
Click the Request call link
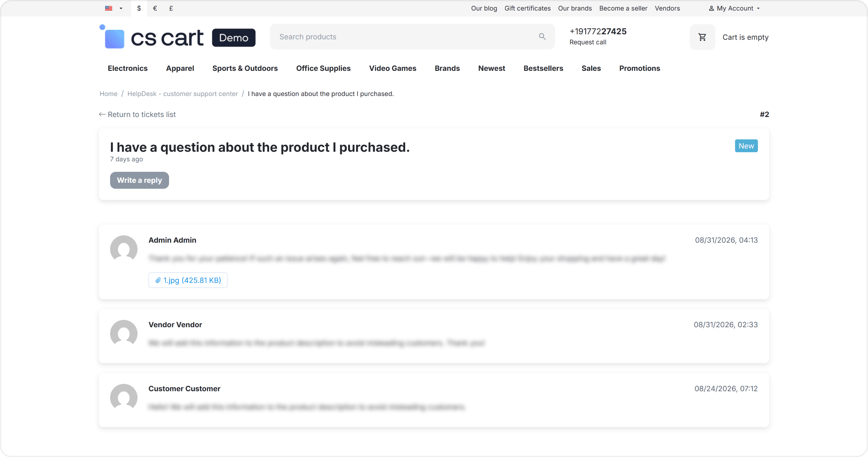pos(588,42)
